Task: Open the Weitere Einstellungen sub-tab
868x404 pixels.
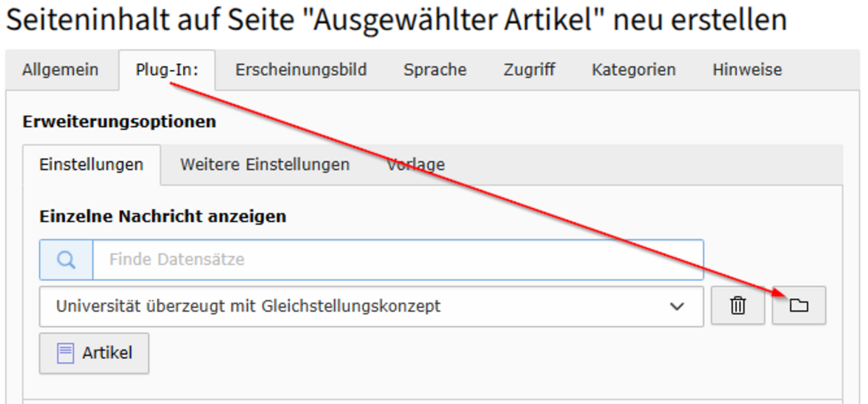Action: [265, 165]
